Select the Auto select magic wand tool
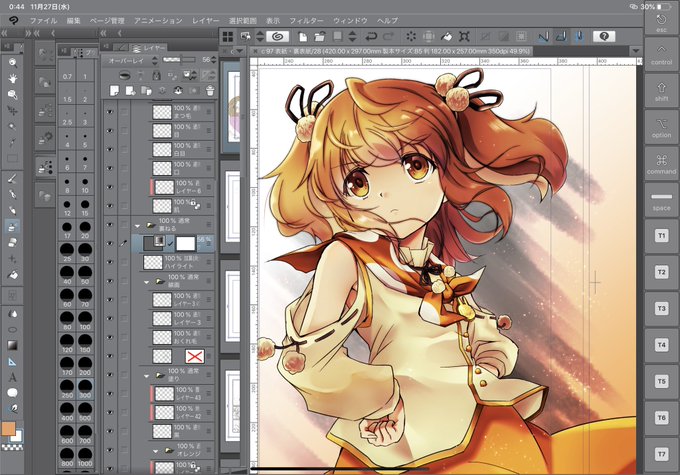680x475 pixels. point(13,127)
